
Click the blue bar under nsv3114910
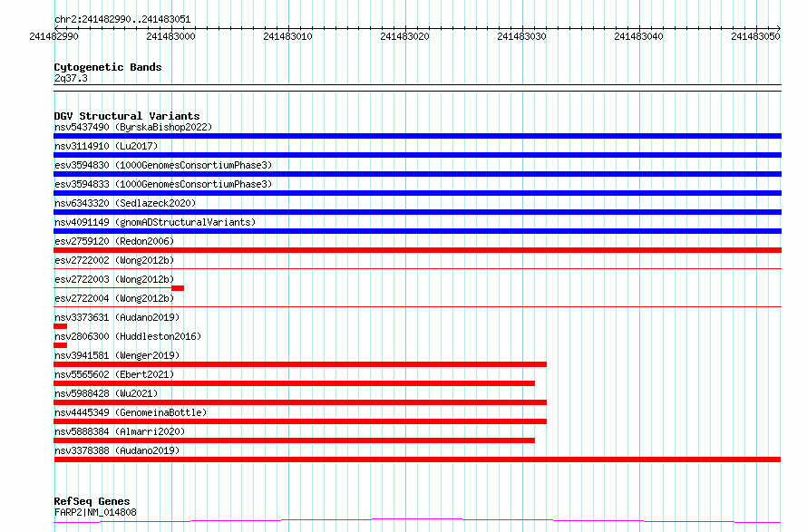[417, 155]
